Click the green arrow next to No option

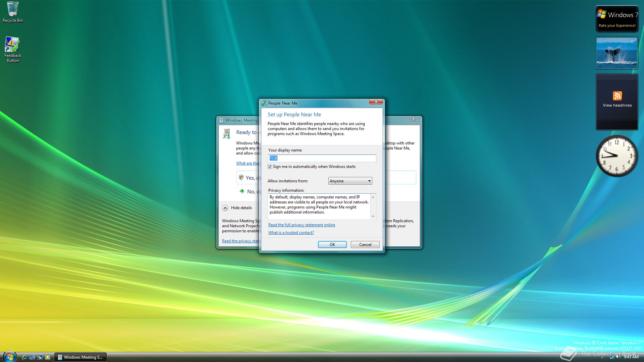tap(241, 191)
